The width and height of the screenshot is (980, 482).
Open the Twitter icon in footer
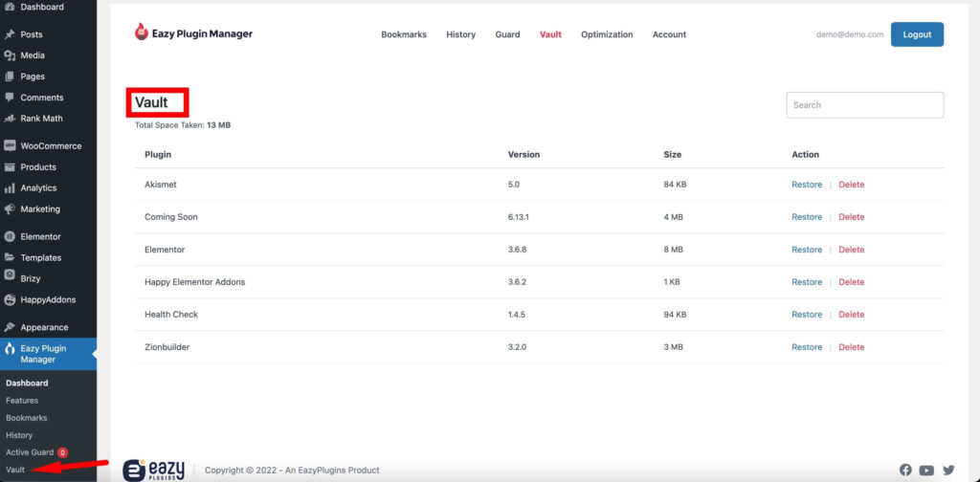[x=948, y=471]
